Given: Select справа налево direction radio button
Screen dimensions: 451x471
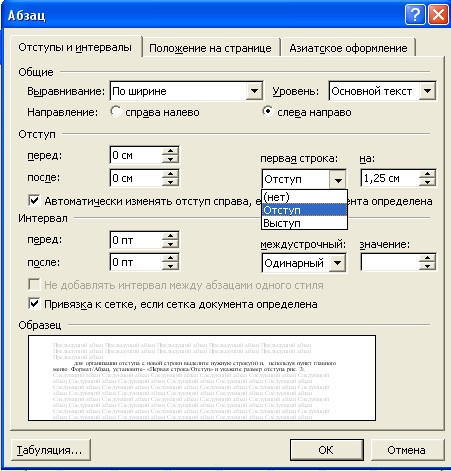Looking at the screenshot, I should click(x=116, y=111).
